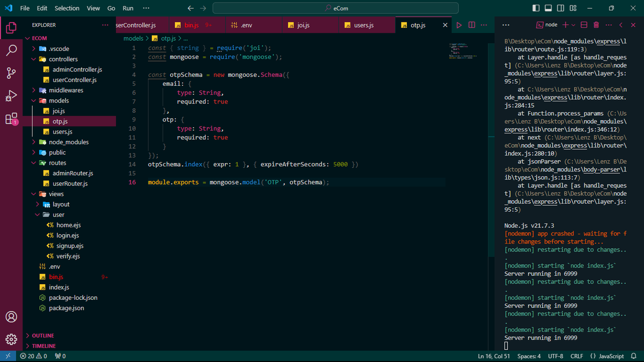The height and width of the screenshot is (362, 644).
Task: Go to line via Ln 16, Col 51
Action: tap(494, 356)
